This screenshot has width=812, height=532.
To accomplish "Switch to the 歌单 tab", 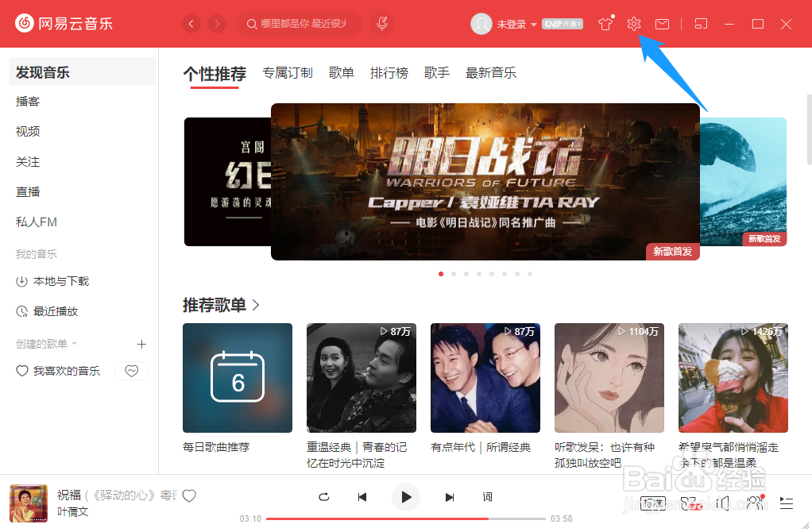I will [342, 73].
